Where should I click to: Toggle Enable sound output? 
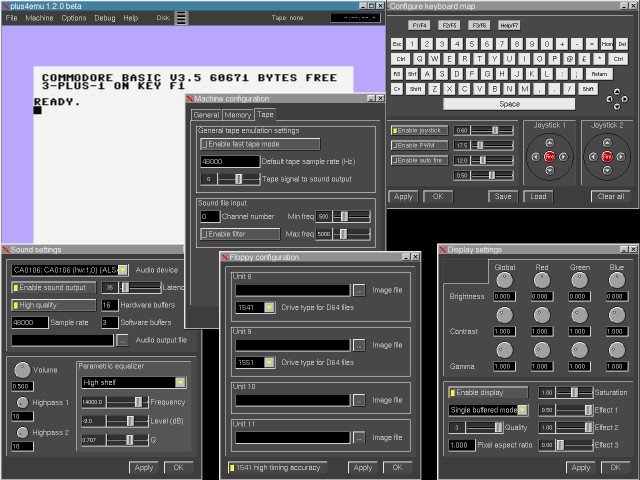53,288
